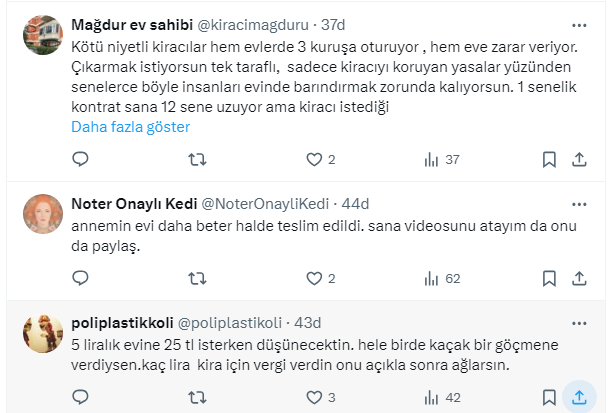Viewport: 615px width, 413px height.
Task: Open more options for Mağdur ev sahibi's tweet
Action: point(579,24)
